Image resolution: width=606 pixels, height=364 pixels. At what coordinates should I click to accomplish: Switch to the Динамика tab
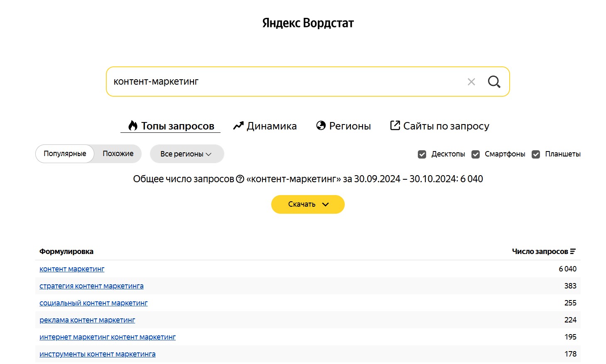(x=265, y=126)
